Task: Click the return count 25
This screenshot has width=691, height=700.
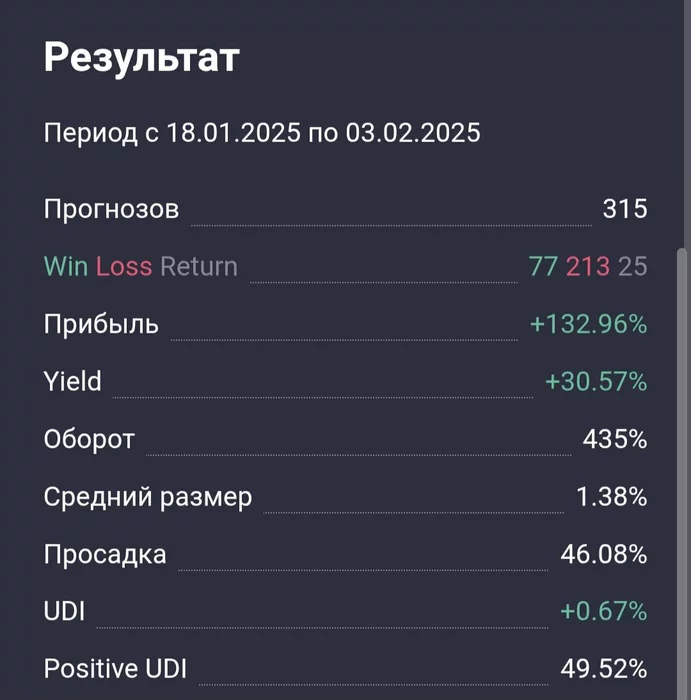Action: [633, 267]
